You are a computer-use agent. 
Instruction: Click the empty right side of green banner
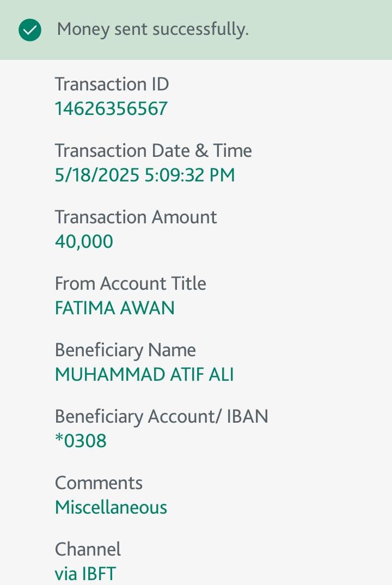point(327,29)
